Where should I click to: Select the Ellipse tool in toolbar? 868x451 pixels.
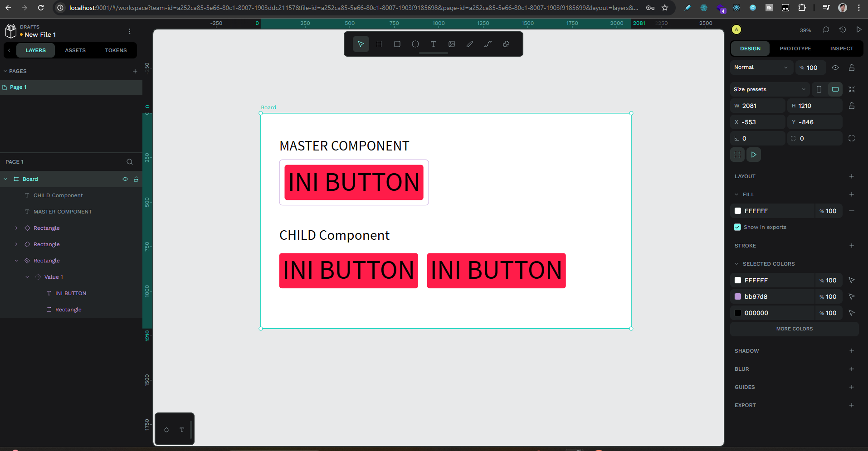[x=415, y=44]
